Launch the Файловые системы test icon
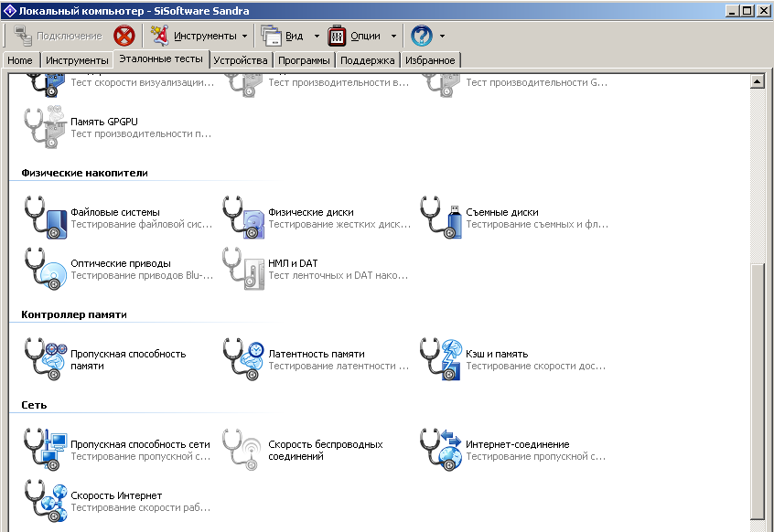The height and width of the screenshot is (532, 774). (46, 218)
